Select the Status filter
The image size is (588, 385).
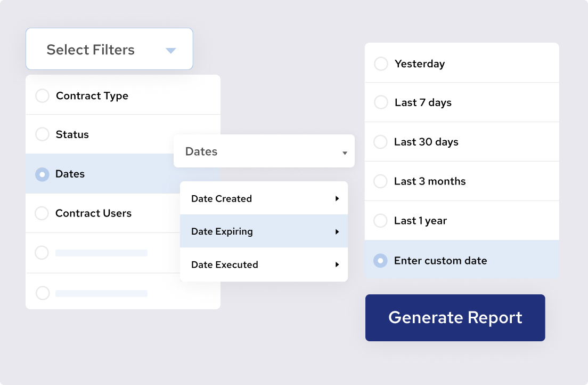coord(42,134)
